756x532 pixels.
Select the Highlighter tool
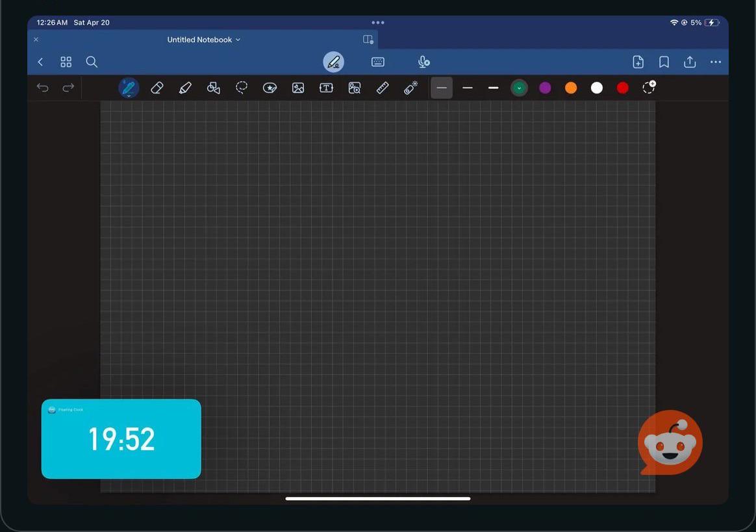185,87
